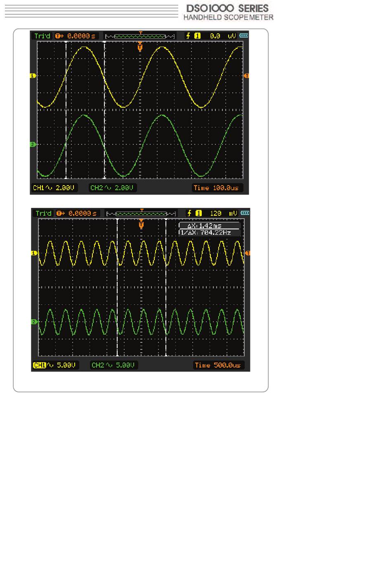Click the Tri'd status on the lower screen
Screen dimensions: 392x561
tap(43, 213)
